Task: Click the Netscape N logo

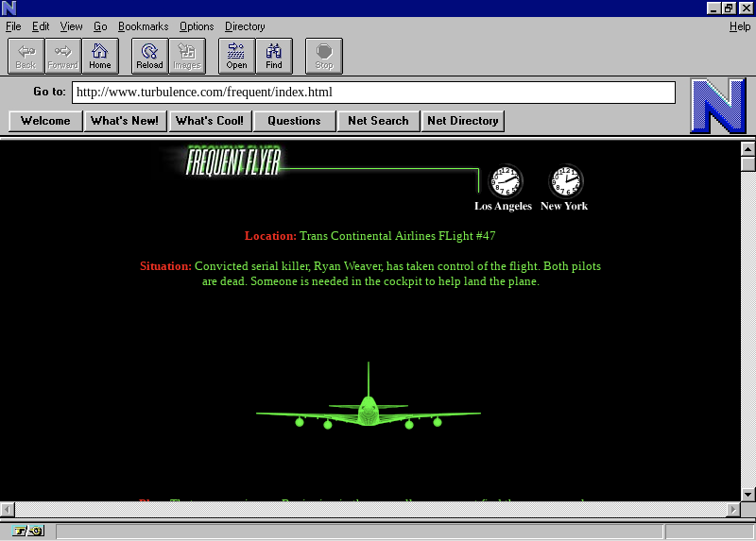Action: point(717,105)
